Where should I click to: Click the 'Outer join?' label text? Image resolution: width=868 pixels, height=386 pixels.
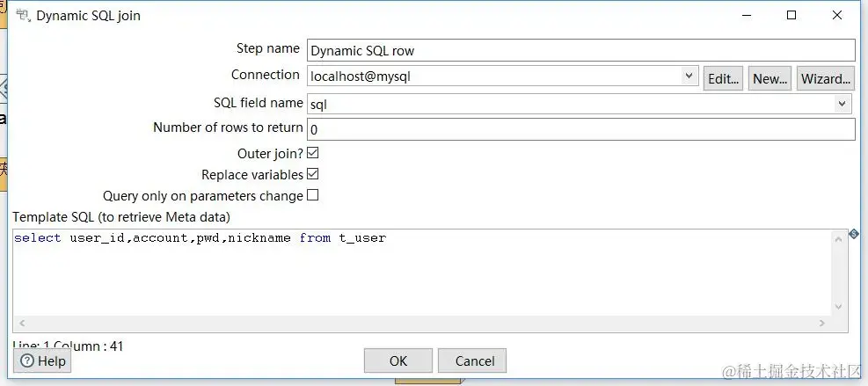click(270, 153)
